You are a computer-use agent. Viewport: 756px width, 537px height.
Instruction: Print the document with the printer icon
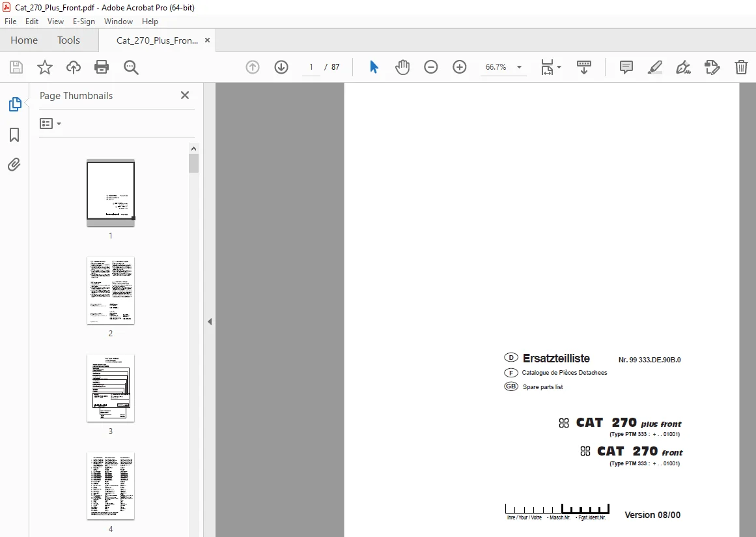point(102,67)
